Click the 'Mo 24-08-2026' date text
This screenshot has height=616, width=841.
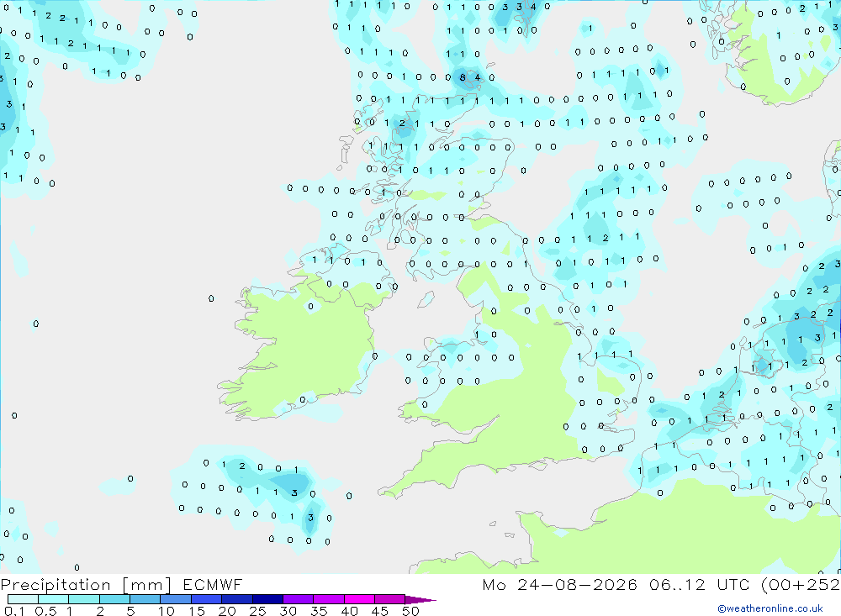559,584
